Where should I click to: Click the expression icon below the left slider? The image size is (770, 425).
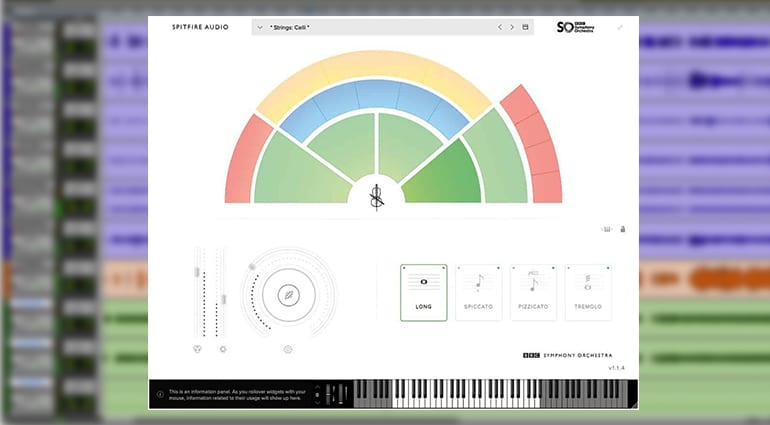click(197, 349)
